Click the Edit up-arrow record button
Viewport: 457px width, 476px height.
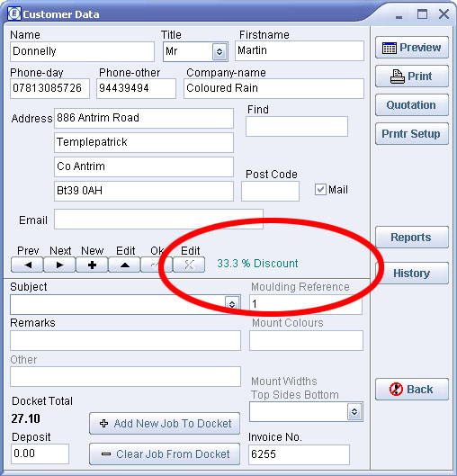[124, 265]
